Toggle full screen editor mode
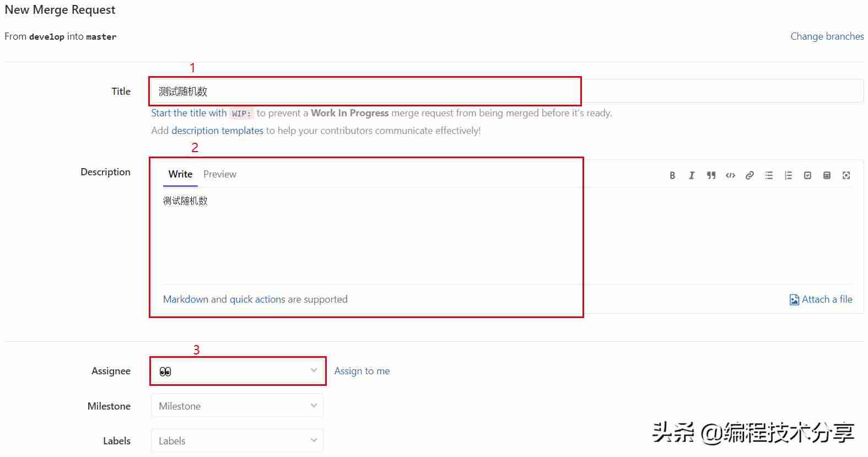The width and height of the screenshot is (868, 457). tap(846, 175)
